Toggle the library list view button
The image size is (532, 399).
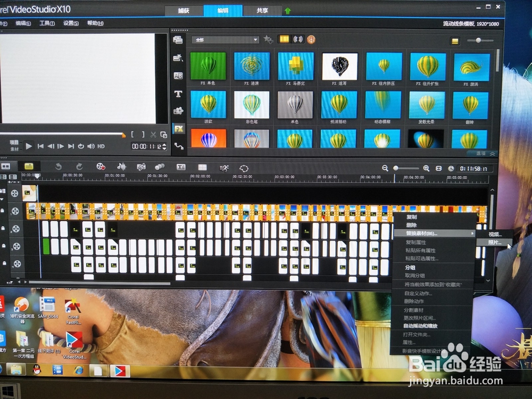[455, 41]
